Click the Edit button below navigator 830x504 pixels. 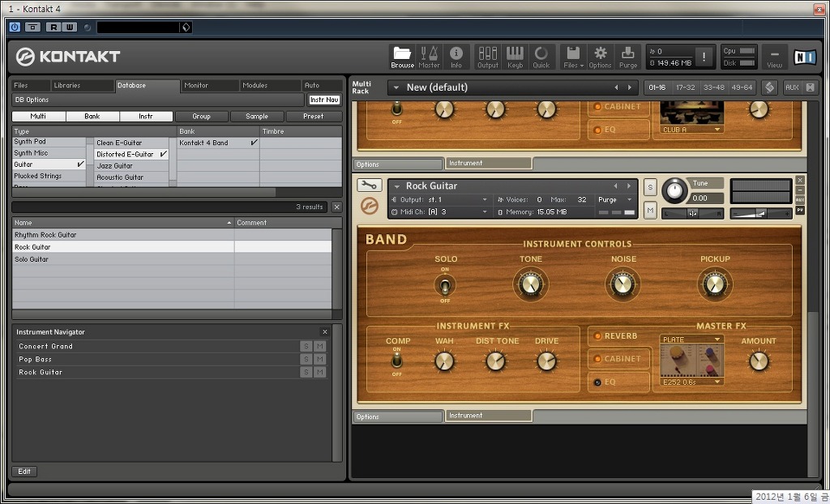(x=24, y=471)
